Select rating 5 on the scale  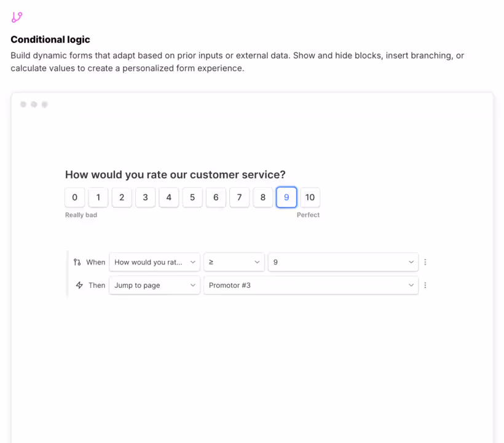(x=192, y=198)
